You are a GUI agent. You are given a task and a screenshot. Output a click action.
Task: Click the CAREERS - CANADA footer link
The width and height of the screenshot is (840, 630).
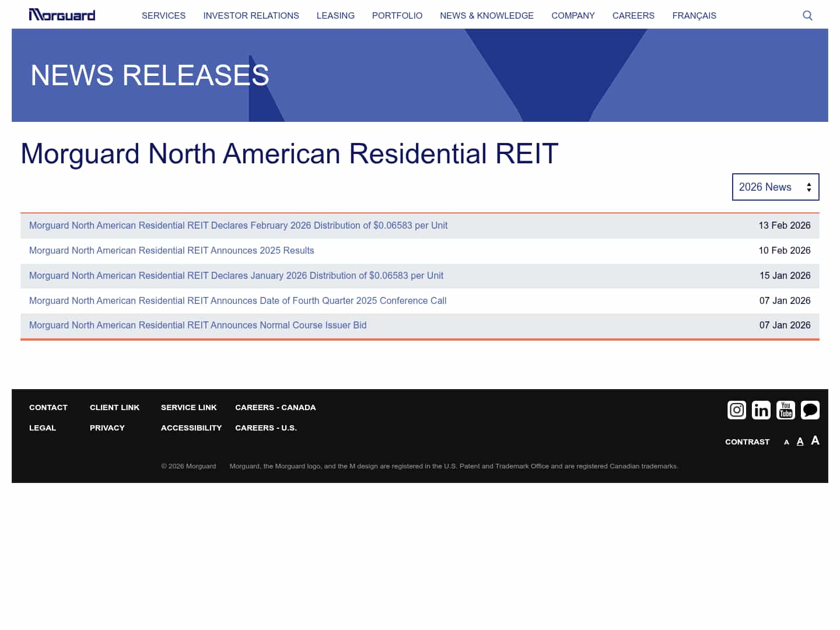pyautogui.click(x=275, y=407)
